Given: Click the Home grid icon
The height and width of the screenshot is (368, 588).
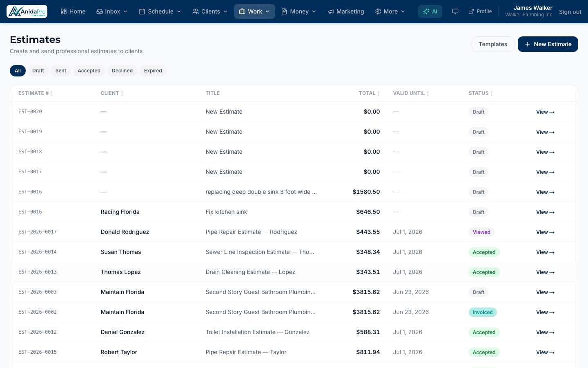Looking at the screenshot, I should [64, 11].
